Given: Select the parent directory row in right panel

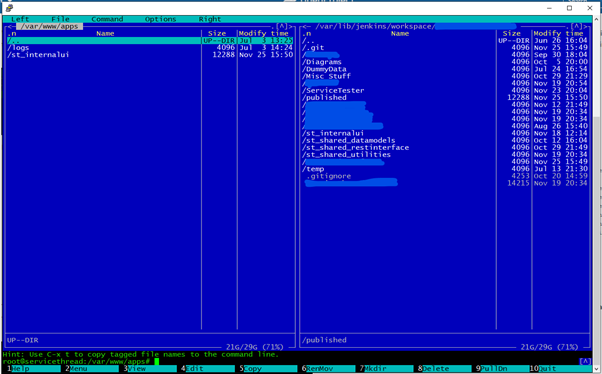Looking at the screenshot, I should pyautogui.click(x=445, y=41).
